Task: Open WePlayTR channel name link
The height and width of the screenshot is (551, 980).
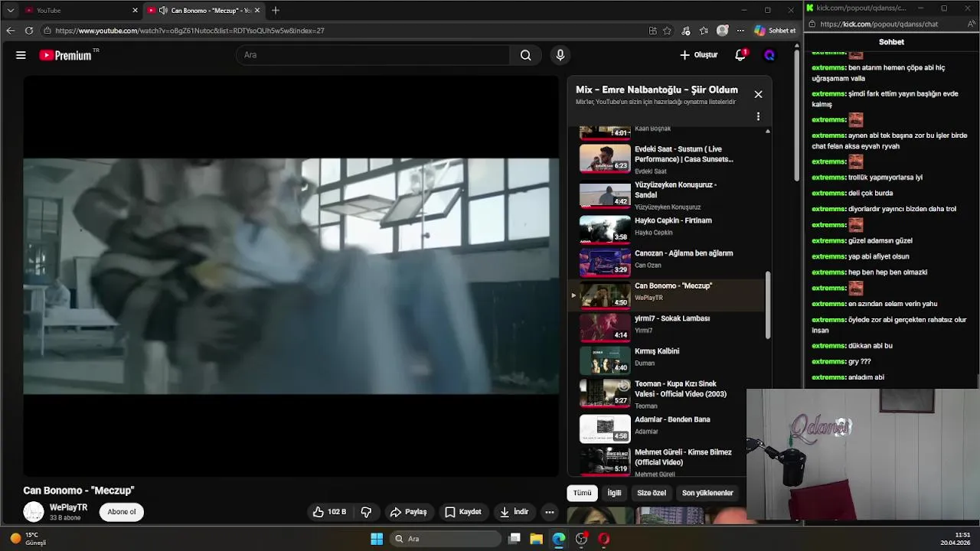Action: click(68, 507)
